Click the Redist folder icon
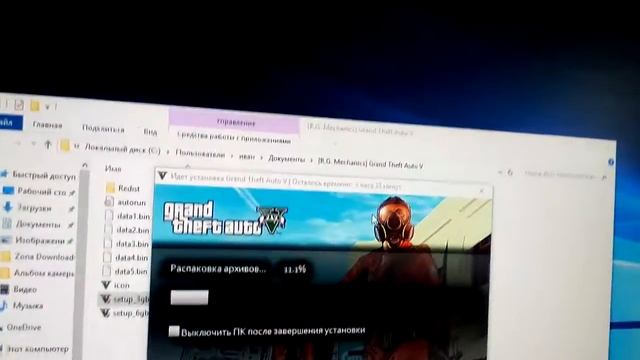This screenshot has height=360, width=640. coord(110,188)
